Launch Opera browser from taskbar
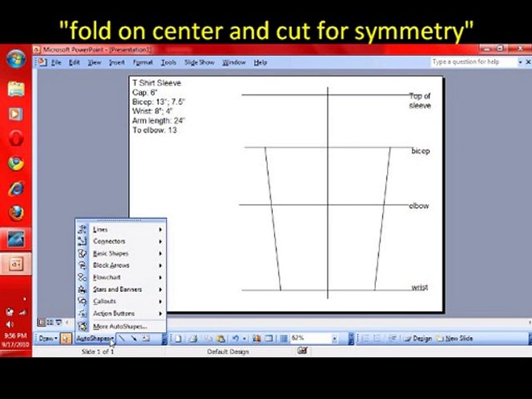 (x=16, y=139)
